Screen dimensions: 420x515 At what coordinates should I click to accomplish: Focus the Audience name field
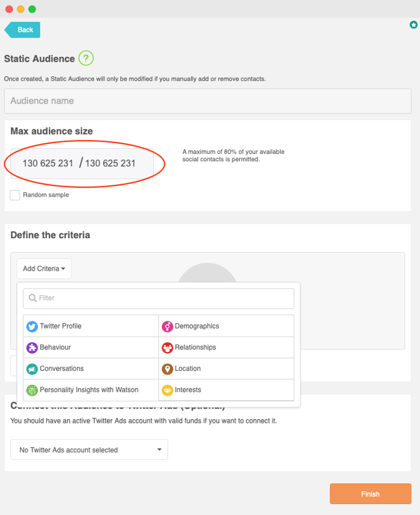[x=208, y=101]
